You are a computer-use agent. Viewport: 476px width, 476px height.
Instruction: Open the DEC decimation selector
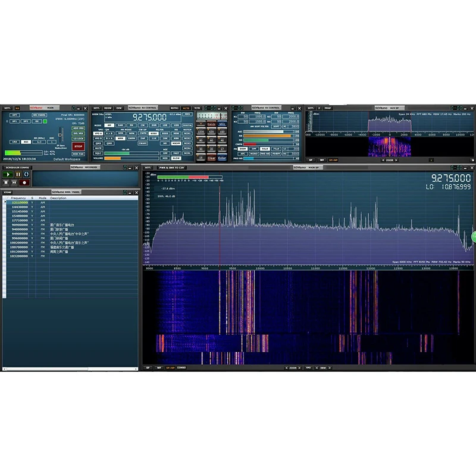52,142
